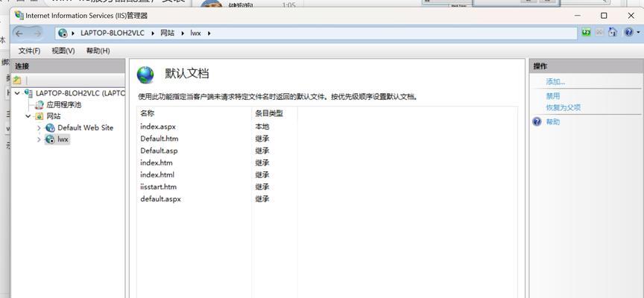Click 网站 in the address breadcrumb
The height and width of the screenshot is (298, 644).
(x=167, y=34)
